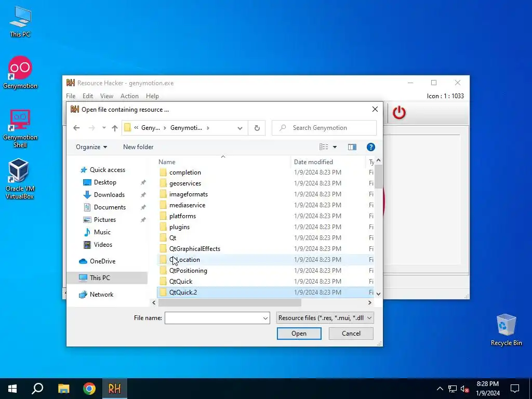Image resolution: width=532 pixels, height=399 pixels.
Task: Click New folder button
Action: click(x=138, y=147)
